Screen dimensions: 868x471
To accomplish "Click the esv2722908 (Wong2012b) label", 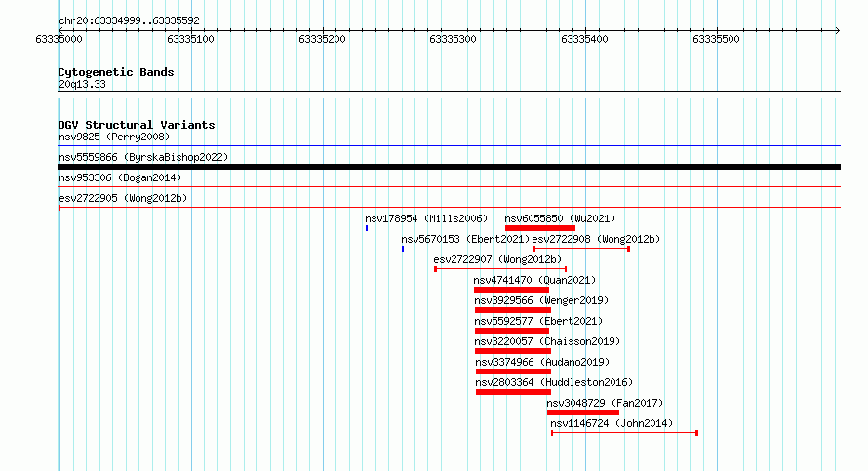I will point(596,239).
